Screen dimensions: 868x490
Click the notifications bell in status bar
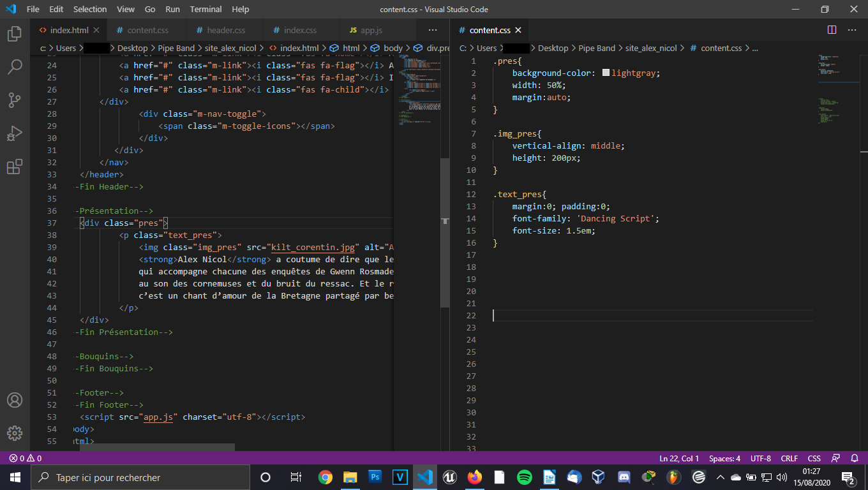tap(854, 458)
